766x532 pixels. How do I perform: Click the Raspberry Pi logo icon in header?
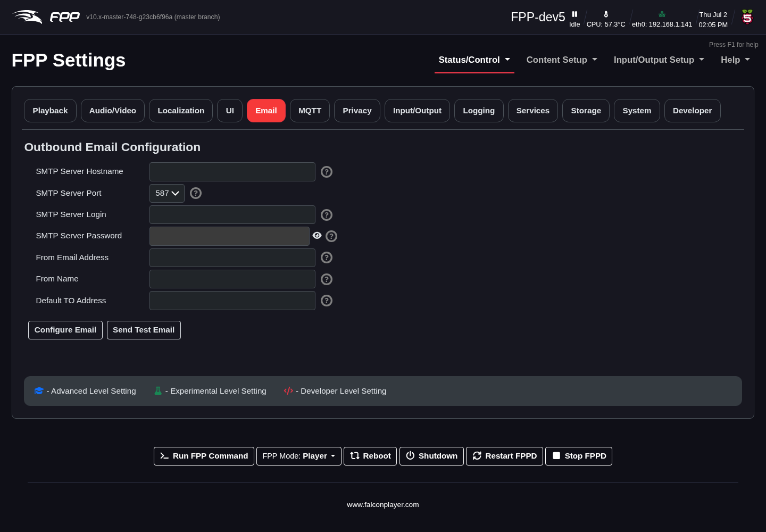pos(747,17)
